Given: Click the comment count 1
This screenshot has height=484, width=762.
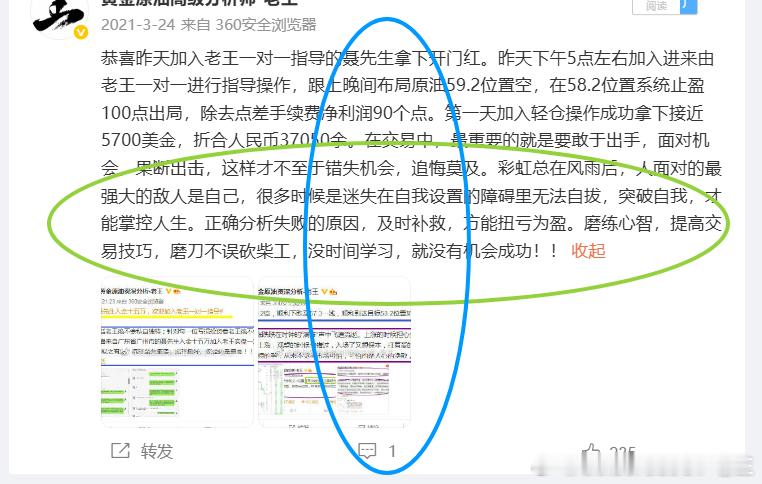Looking at the screenshot, I should (x=392, y=451).
